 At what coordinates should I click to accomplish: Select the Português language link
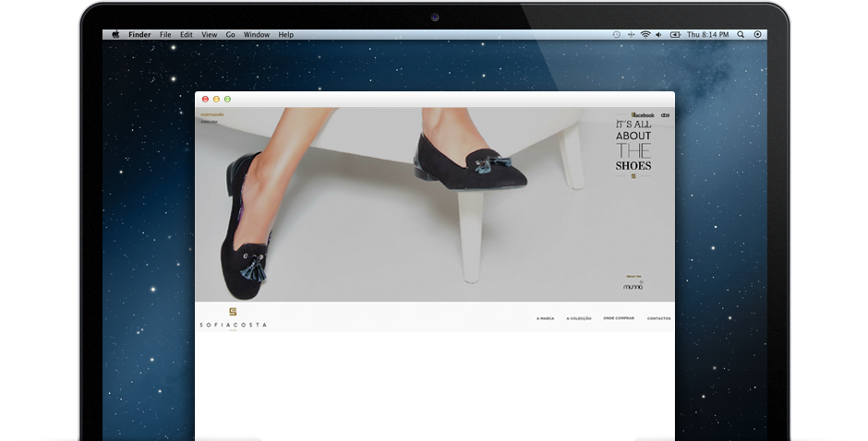click(x=212, y=114)
